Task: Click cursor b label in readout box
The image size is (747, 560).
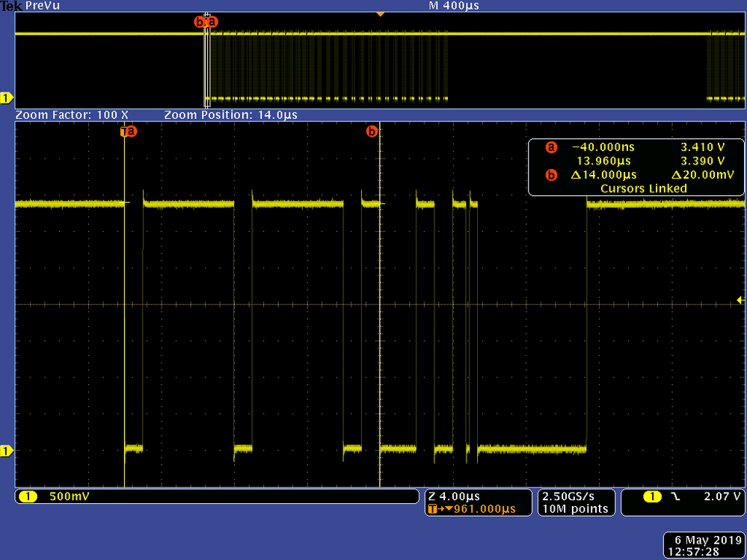Action: pyautogui.click(x=551, y=175)
